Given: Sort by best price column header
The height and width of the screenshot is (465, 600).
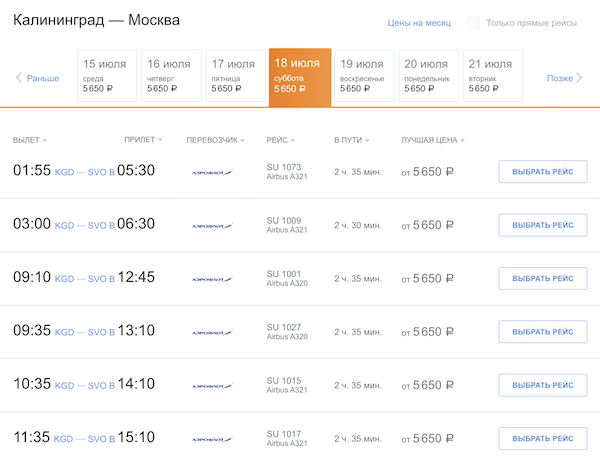Looking at the screenshot, I should coord(432,140).
